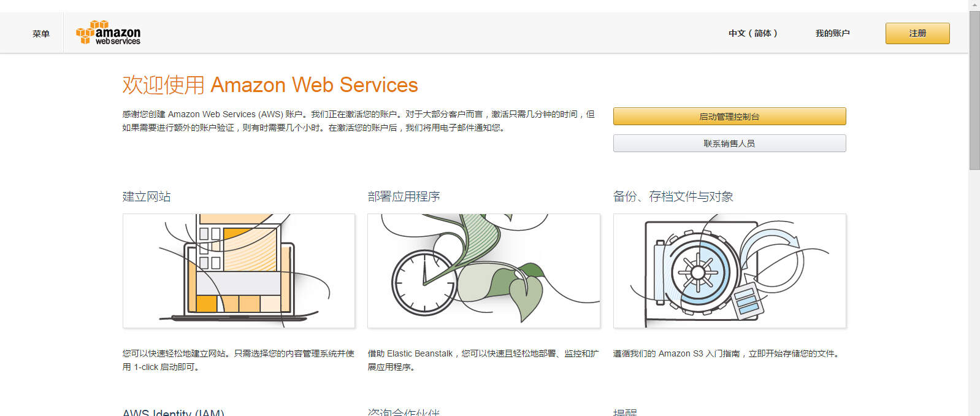Open the 菜单 menu
980x416 pixels.
click(x=40, y=34)
